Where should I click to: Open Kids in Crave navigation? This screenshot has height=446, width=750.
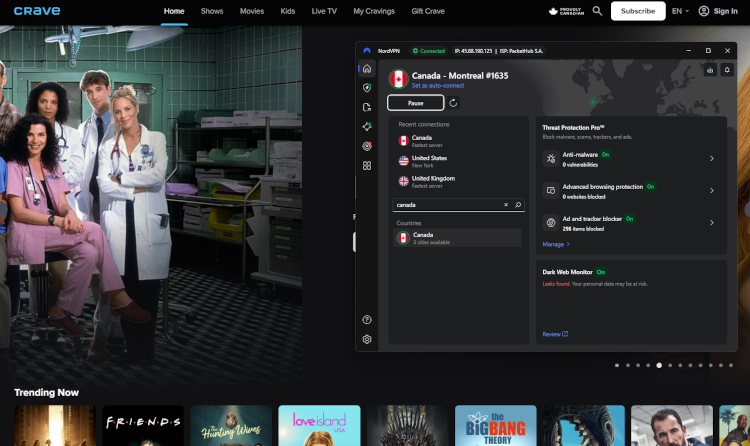coord(287,11)
